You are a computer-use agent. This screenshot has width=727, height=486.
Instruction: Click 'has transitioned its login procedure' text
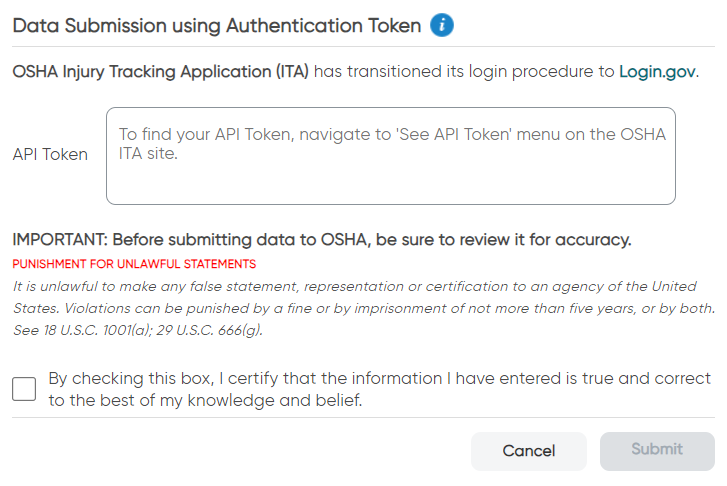point(464,72)
